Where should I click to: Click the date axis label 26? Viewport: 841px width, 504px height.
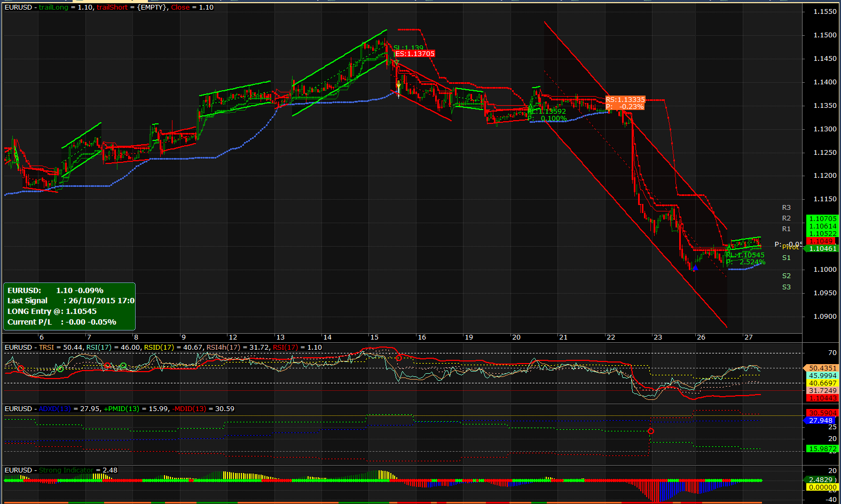point(701,337)
